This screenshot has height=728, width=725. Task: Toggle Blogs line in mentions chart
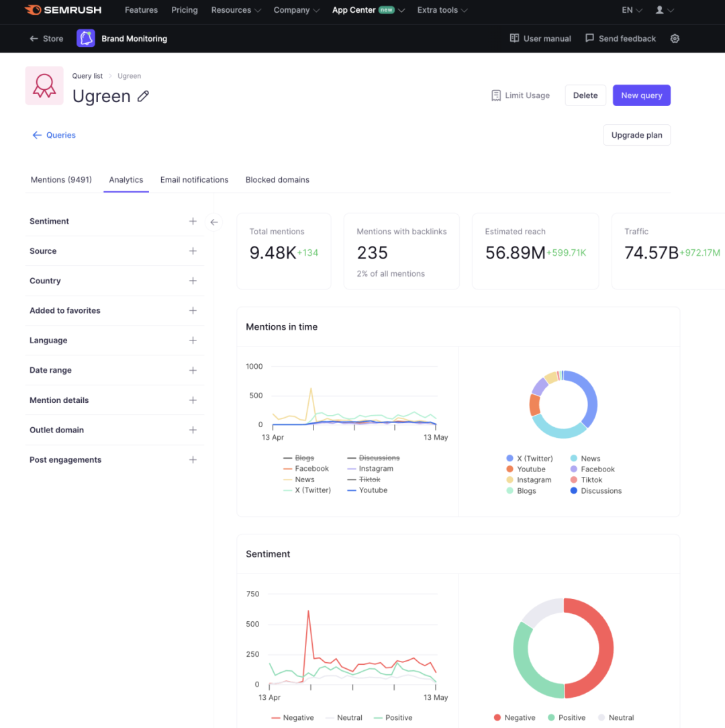coord(299,458)
